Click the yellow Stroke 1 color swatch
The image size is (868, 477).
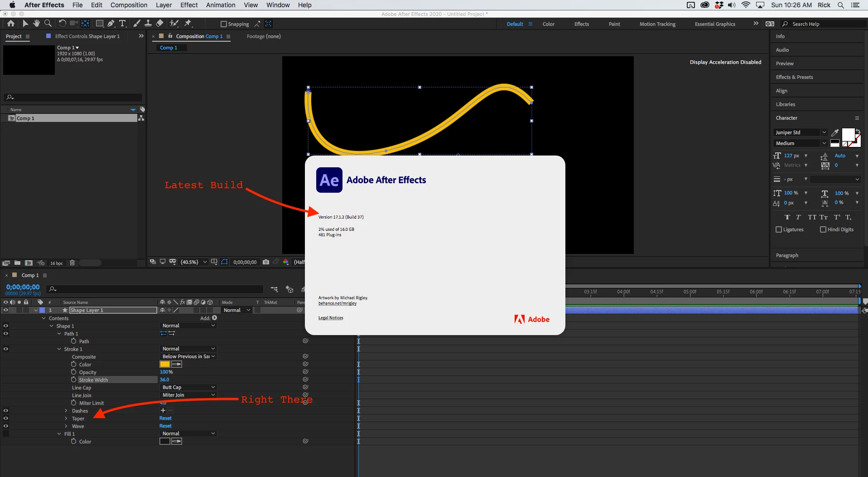(x=165, y=365)
